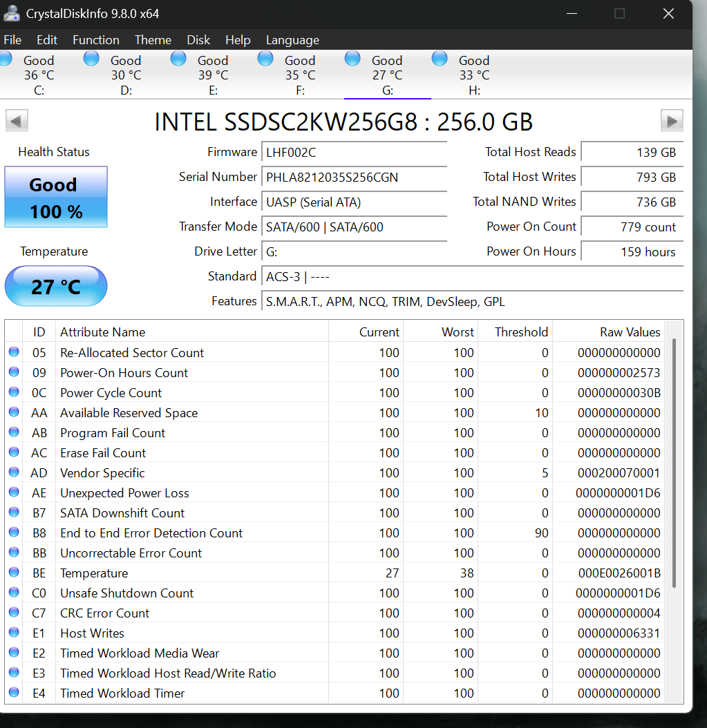Click status orb for Power Cycle Count

14,392
